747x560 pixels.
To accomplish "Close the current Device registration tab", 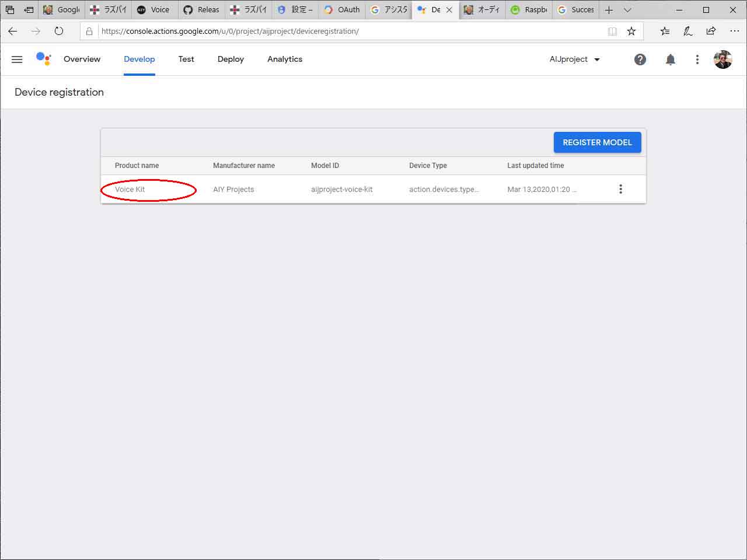I will tap(449, 10).
